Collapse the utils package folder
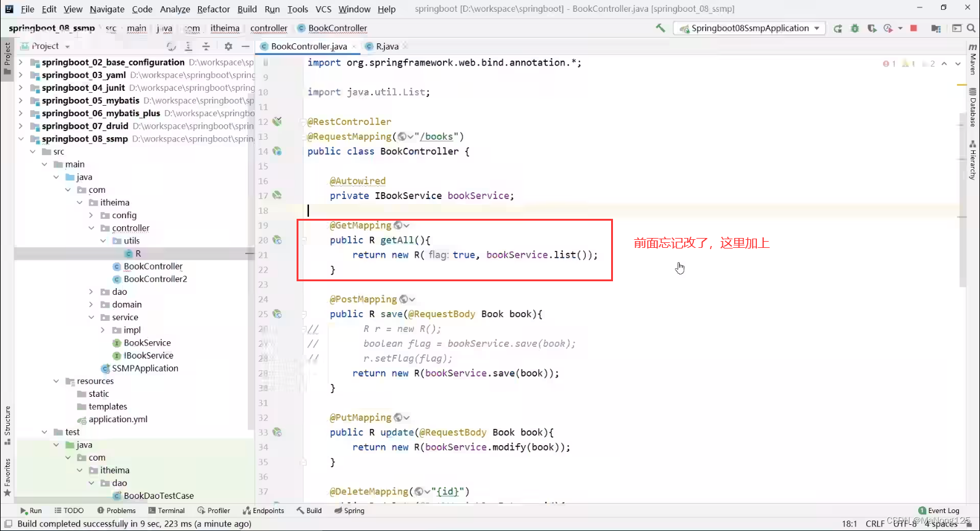Screen dimensions: 980x531 [103, 241]
